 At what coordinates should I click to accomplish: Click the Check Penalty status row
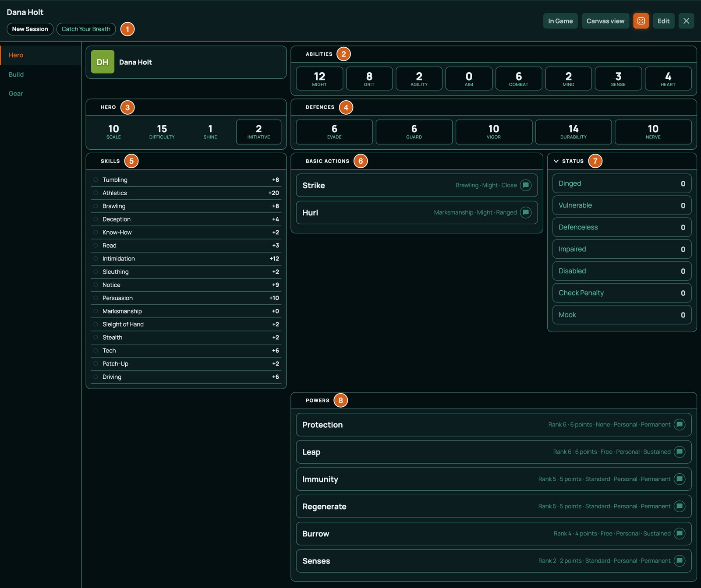pos(622,293)
